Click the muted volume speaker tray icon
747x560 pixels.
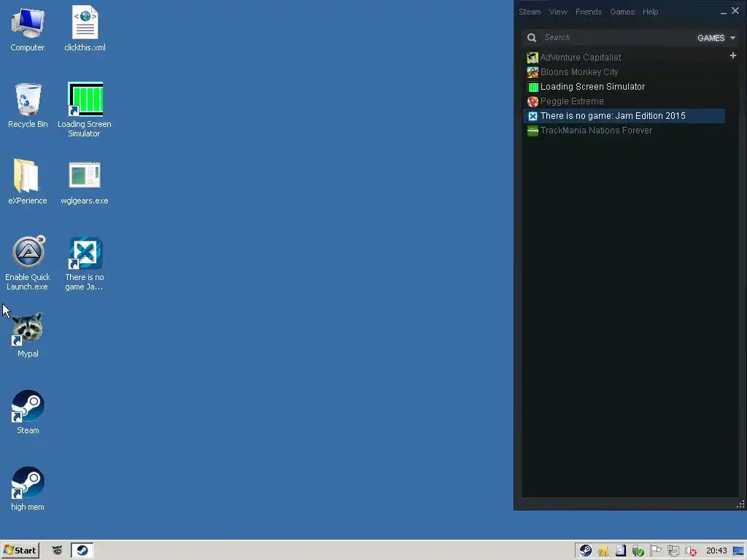691,551
